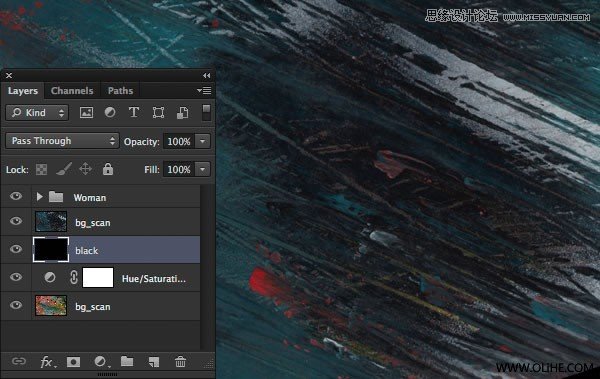Switch to the Layers tab

click(x=23, y=91)
